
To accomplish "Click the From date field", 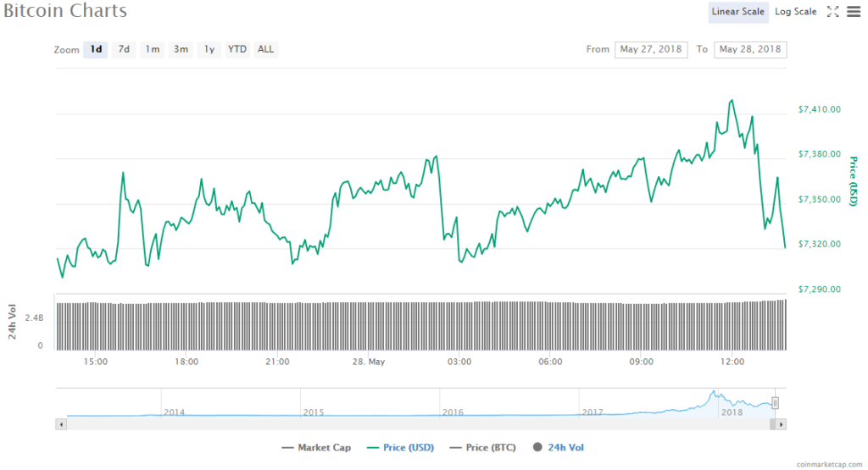I will [651, 49].
